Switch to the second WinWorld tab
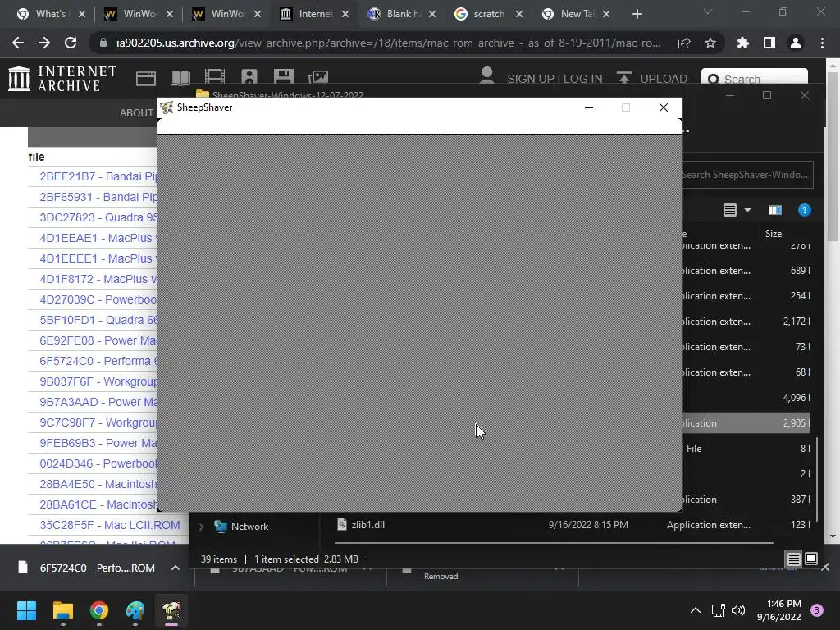 click(226, 14)
